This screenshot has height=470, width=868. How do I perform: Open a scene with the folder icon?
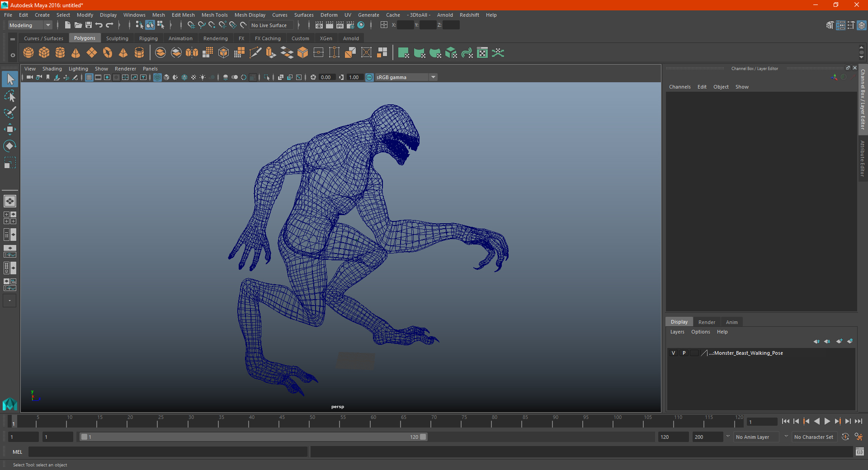coord(78,25)
